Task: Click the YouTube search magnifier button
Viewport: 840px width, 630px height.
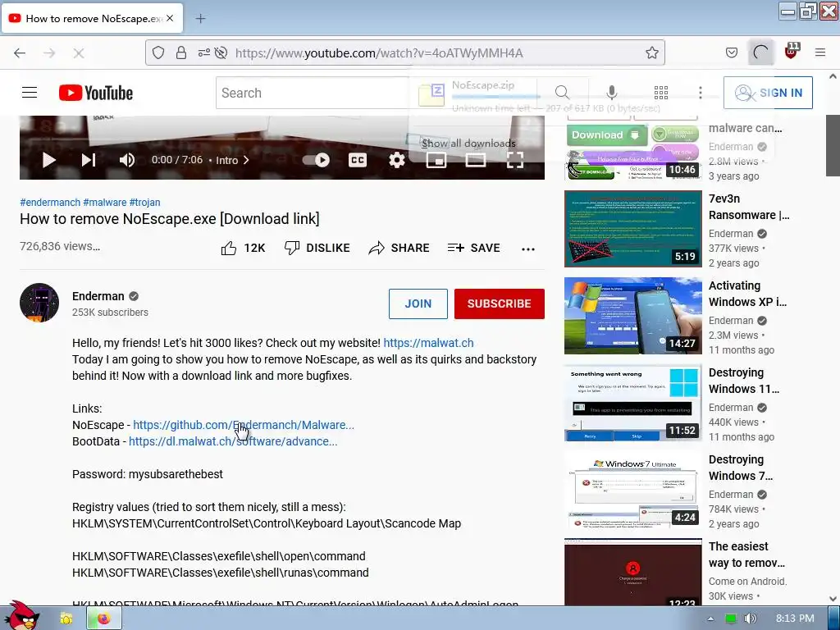Action: click(562, 93)
